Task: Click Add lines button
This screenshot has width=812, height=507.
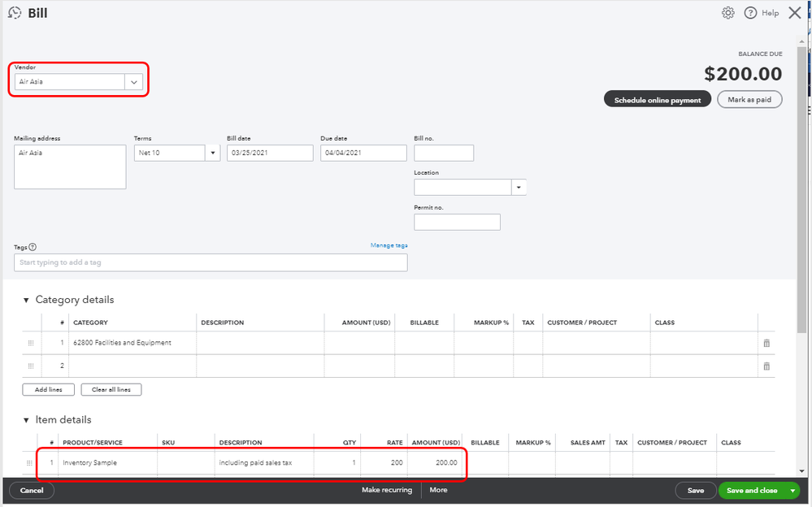Action: [x=48, y=389]
